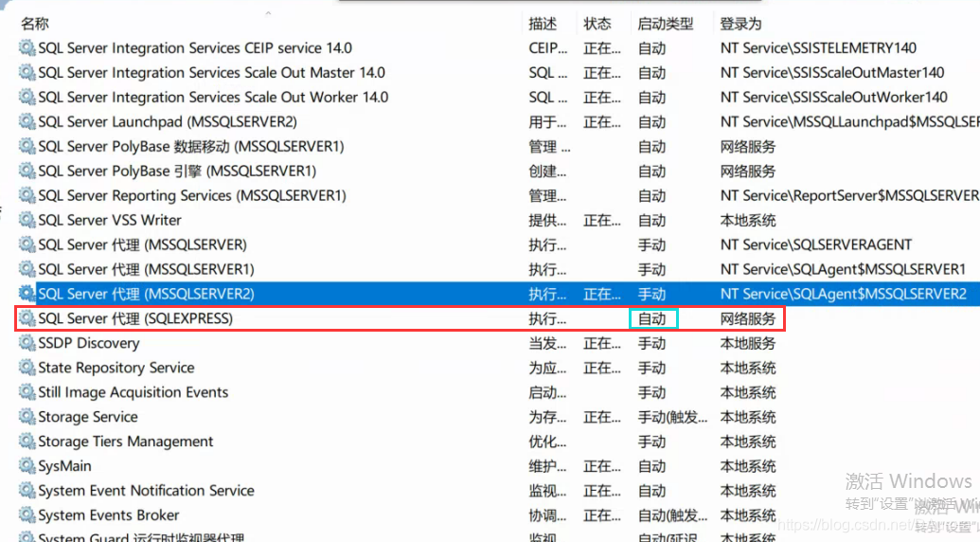Screen dimensions: 980x542
Task: Click CEIP... description in first service row
Action: 548,47
